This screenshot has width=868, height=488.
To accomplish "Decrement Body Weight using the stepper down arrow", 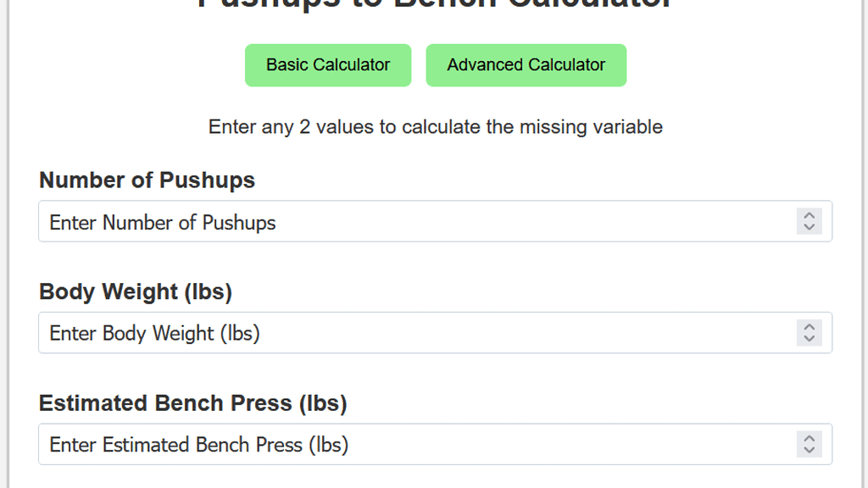I will [x=809, y=337].
